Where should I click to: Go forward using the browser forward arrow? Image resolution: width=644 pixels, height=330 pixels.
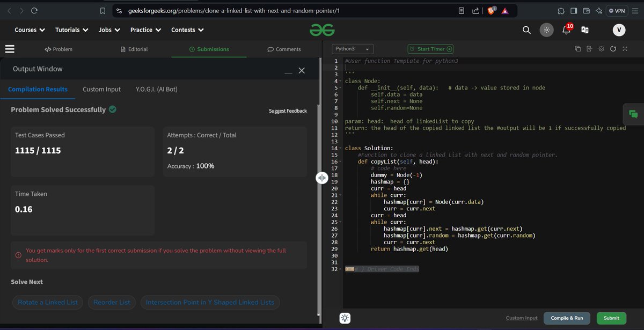tap(21, 10)
